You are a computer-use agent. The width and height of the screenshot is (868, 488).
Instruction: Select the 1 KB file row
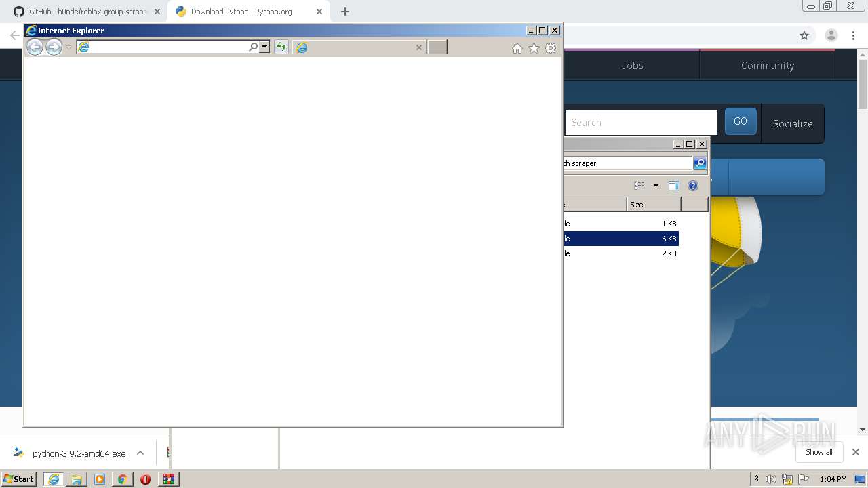tap(621, 224)
